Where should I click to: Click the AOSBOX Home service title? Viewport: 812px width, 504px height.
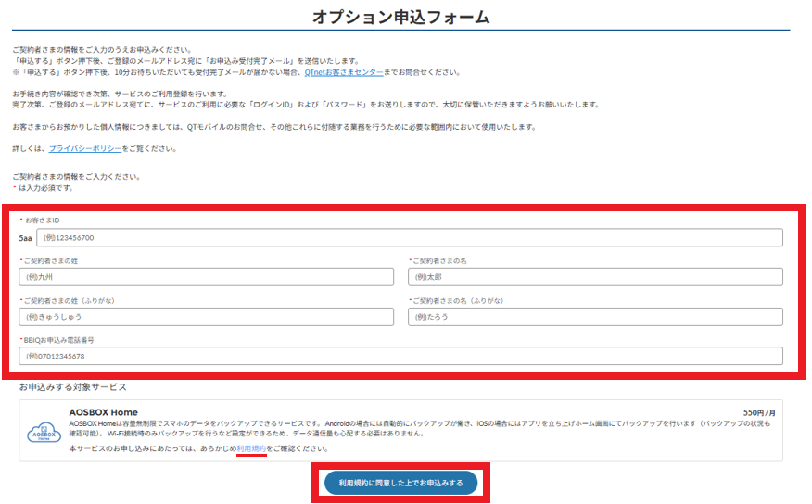(x=103, y=412)
